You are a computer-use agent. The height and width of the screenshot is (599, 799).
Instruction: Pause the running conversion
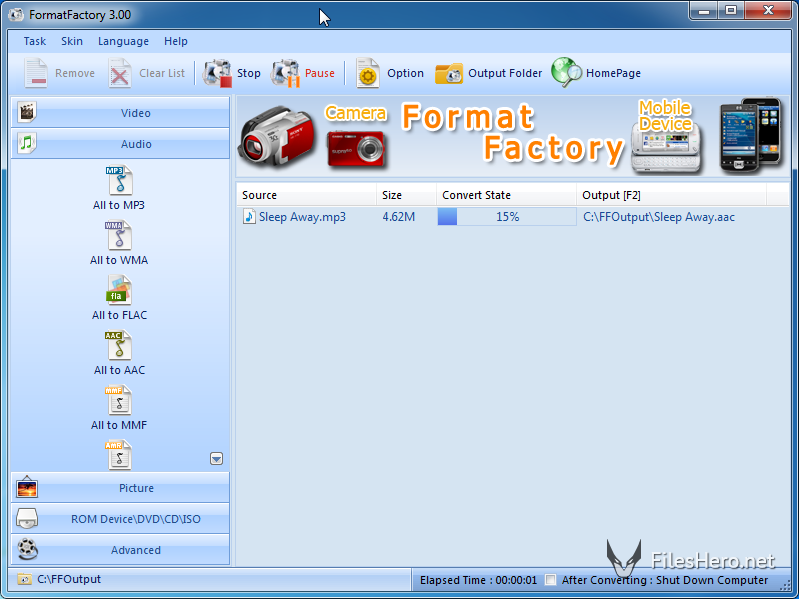tap(287, 73)
